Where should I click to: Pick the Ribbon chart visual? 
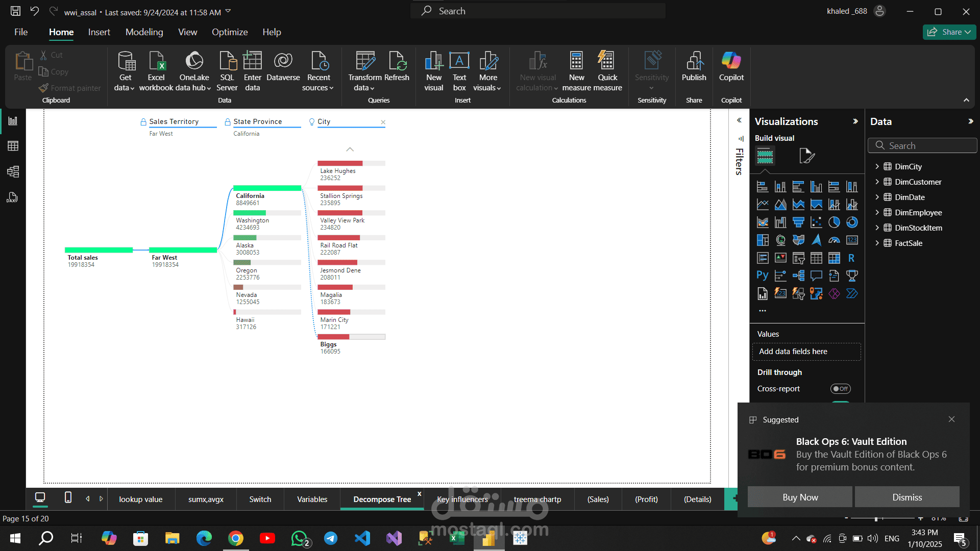coord(762,222)
